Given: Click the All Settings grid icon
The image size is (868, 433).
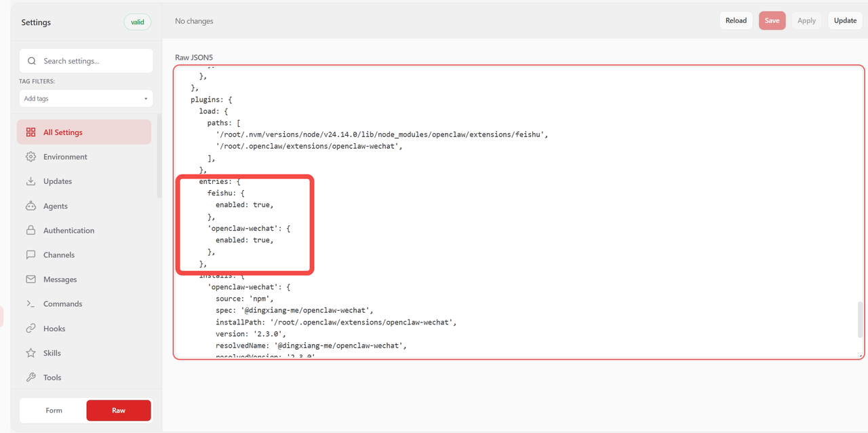Looking at the screenshot, I should click(x=31, y=132).
